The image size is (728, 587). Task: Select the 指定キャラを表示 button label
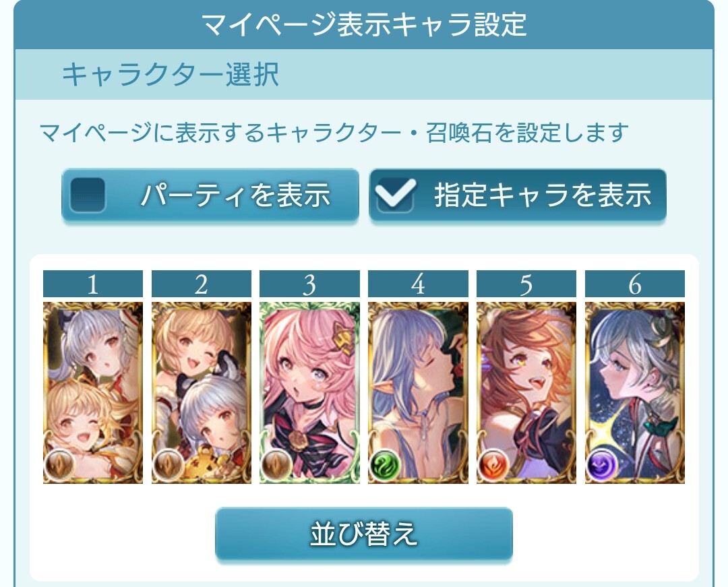(543, 195)
